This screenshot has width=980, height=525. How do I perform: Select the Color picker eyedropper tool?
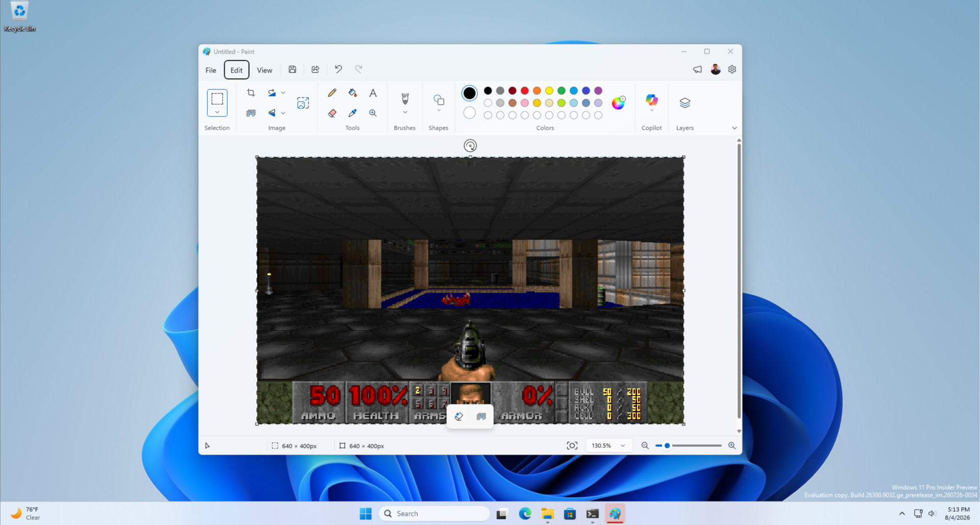(x=352, y=113)
